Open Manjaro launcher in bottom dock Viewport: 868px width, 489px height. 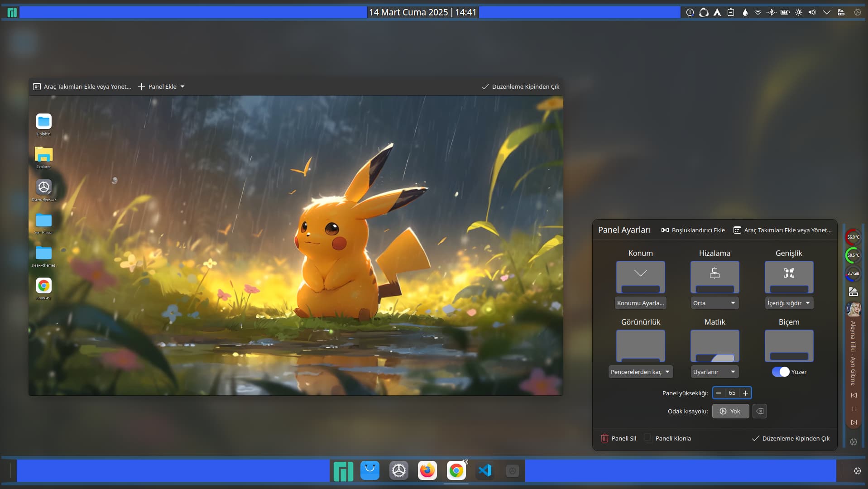point(343,471)
